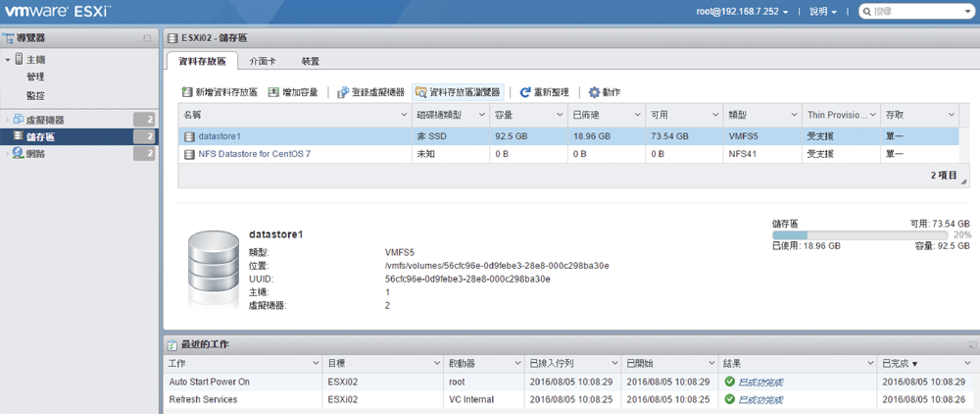Screen dimensions: 980x414
Task: Open the Target (目標) column dropdown
Action: pos(437,363)
